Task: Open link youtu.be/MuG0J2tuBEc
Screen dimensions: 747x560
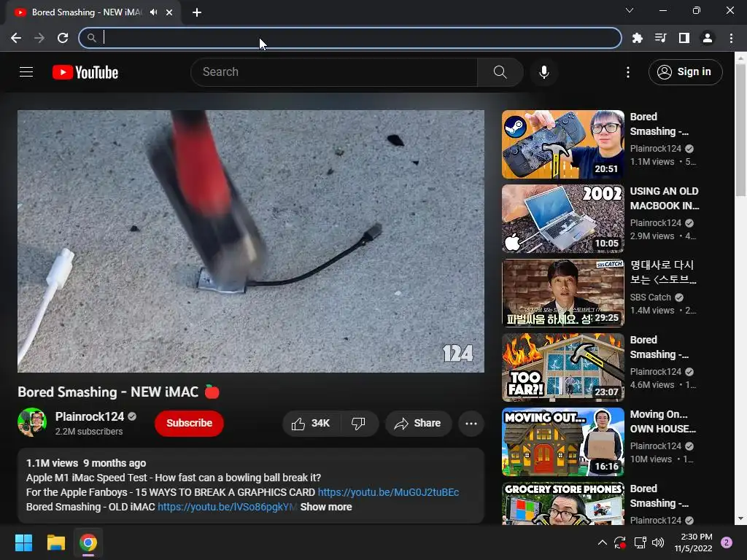Action: [388, 492]
